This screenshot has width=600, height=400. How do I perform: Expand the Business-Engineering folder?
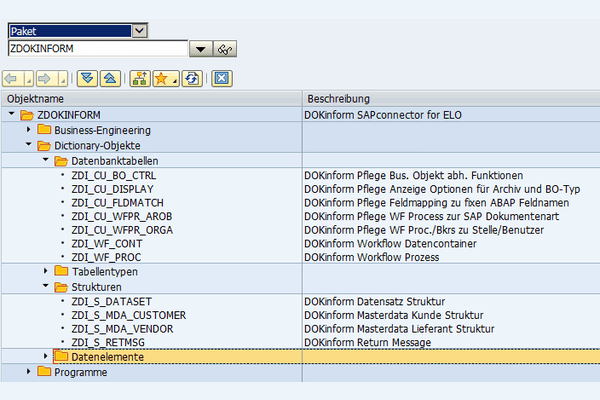(28, 130)
